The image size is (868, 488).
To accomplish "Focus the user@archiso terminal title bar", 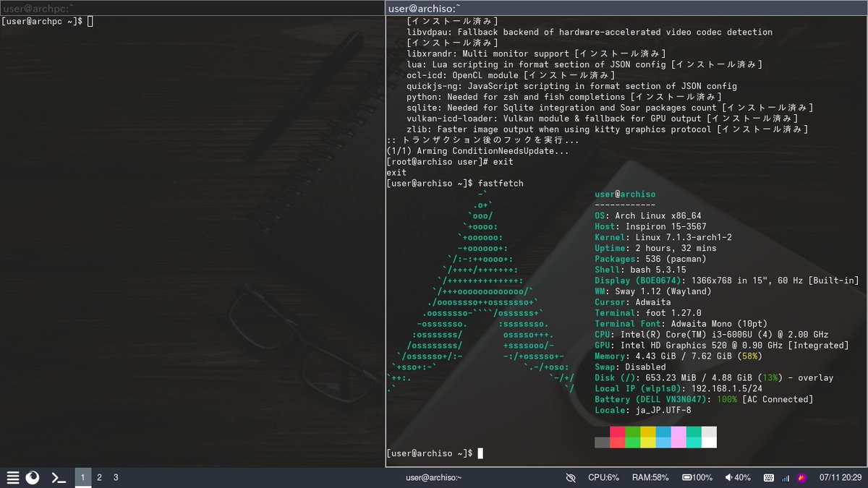I will pos(626,8).
